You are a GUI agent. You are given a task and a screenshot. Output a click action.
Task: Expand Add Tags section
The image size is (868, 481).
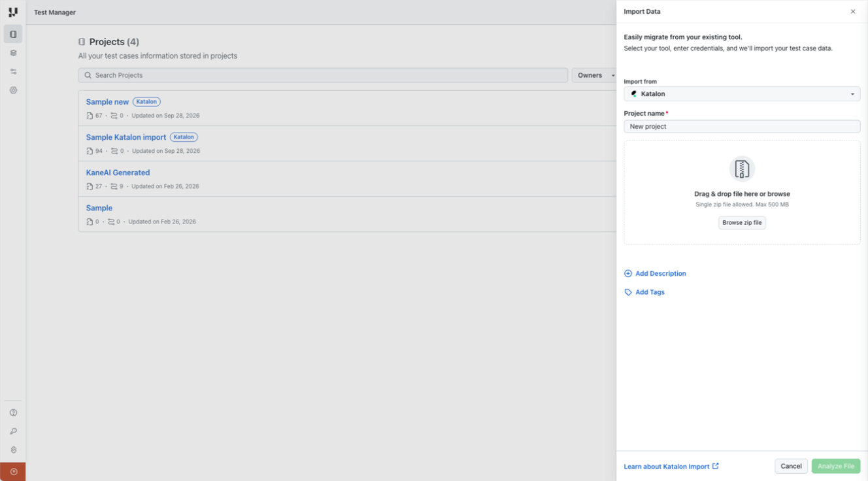tap(644, 292)
